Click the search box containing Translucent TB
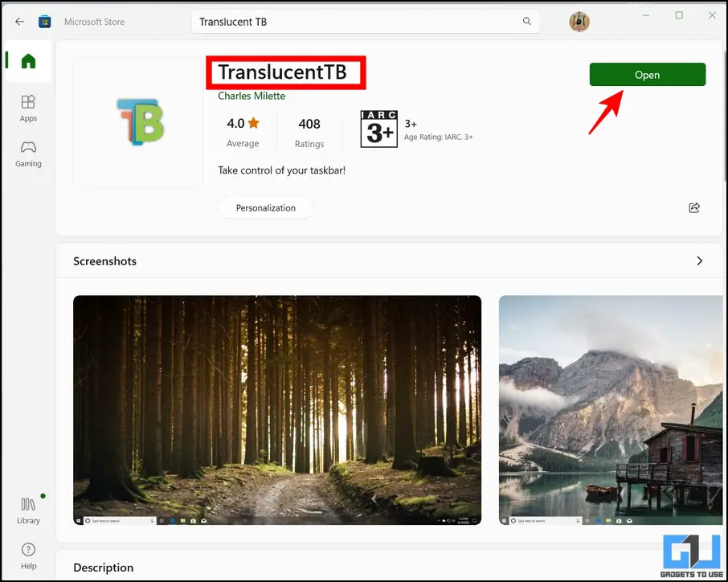728x582 pixels. pos(366,22)
